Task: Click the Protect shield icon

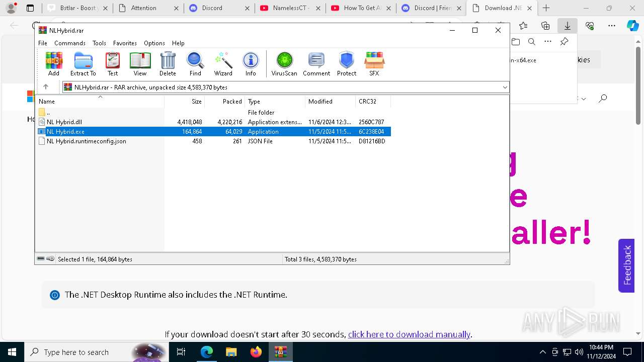Action: click(x=347, y=64)
